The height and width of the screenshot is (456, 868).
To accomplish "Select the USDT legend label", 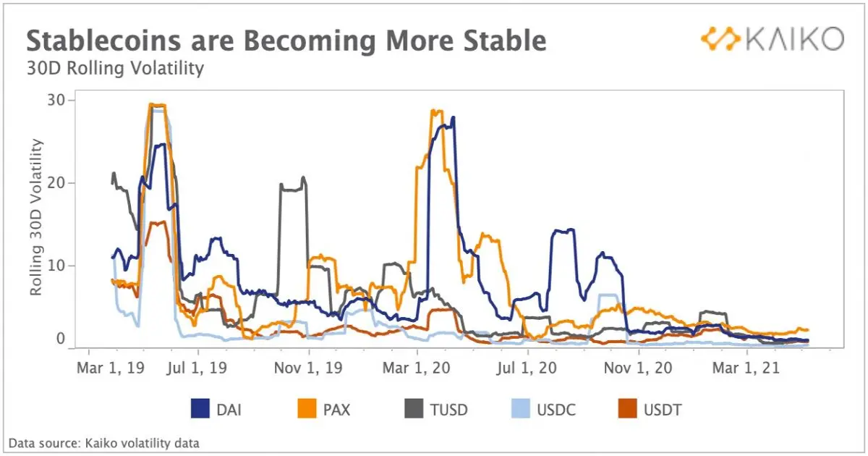I will tap(663, 410).
